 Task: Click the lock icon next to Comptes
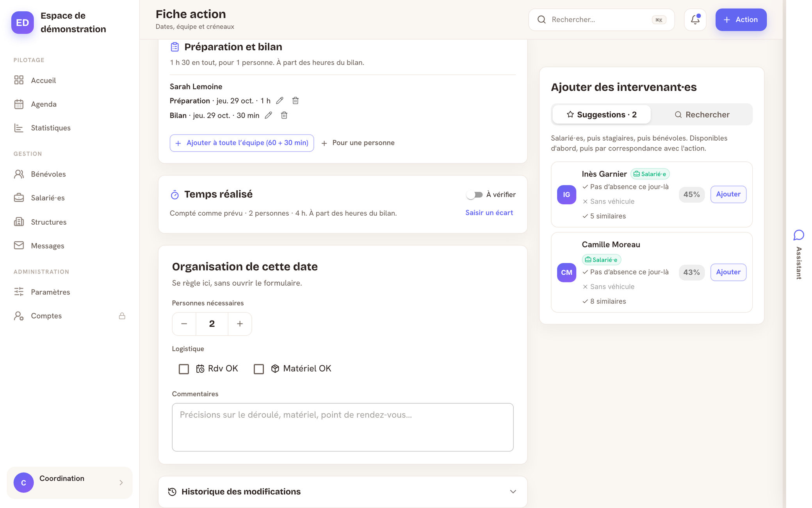[122, 316]
